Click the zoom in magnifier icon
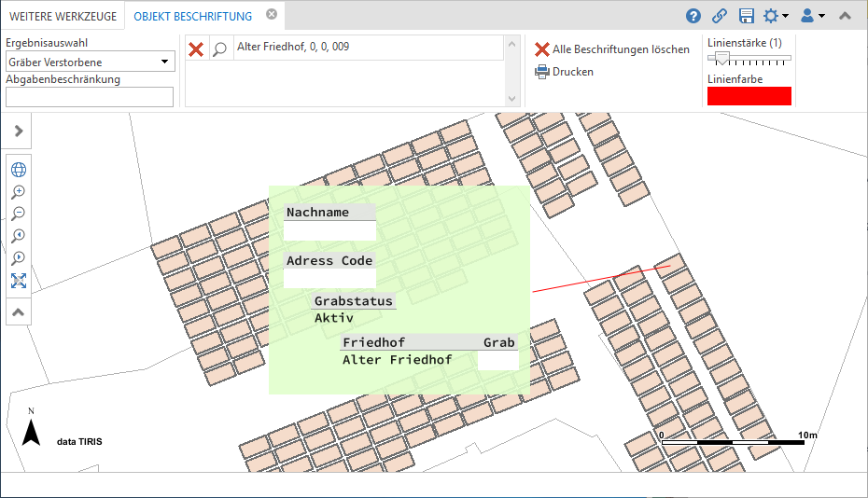The image size is (868, 498). tap(18, 192)
